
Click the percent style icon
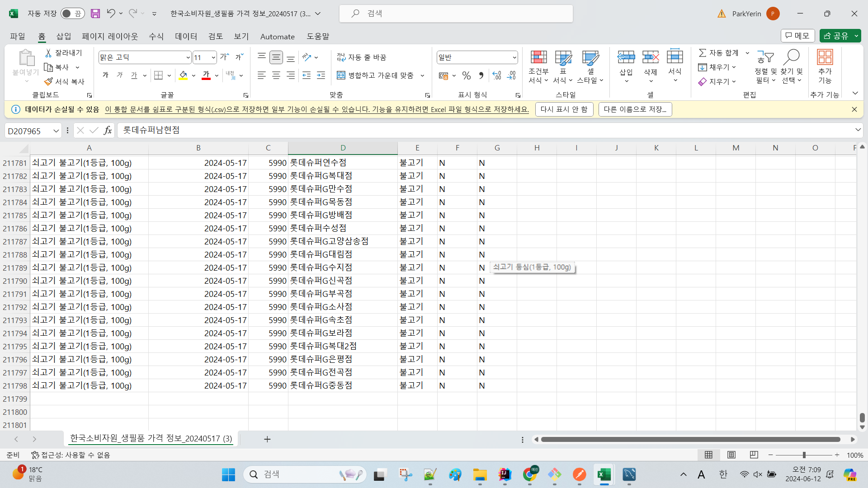pyautogui.click(x=467, y=75)
